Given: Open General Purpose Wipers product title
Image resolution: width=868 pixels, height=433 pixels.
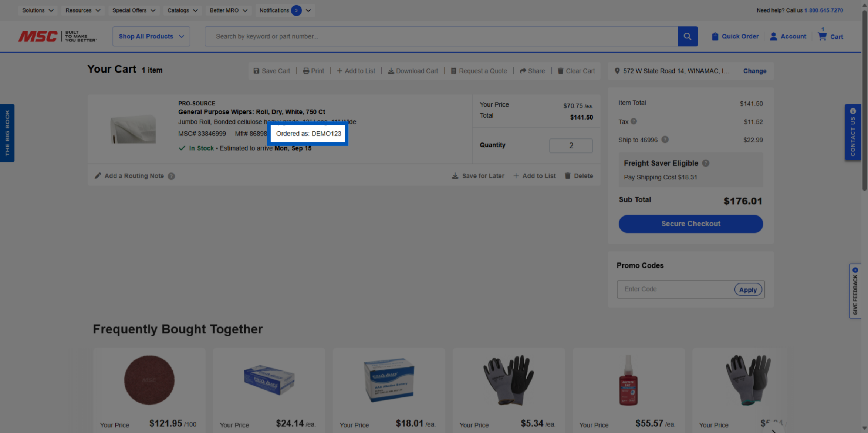Looking at the screenshot, I should tap(251, 112).
